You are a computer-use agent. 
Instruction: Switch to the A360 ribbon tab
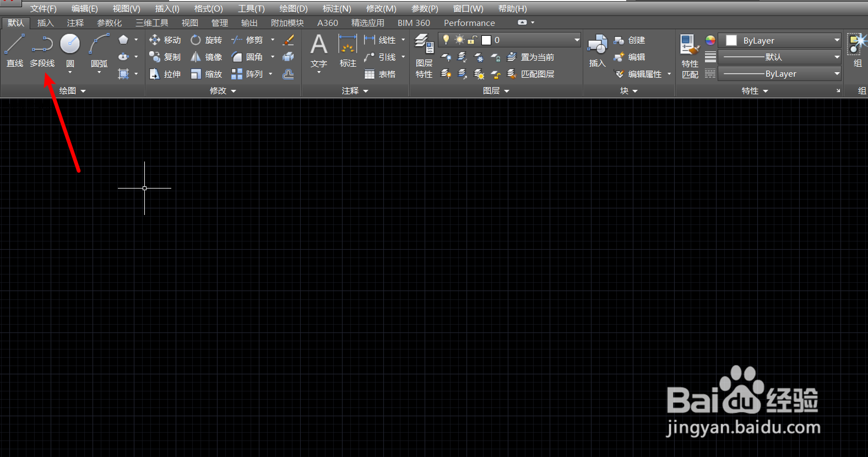(x=327, y=23)
